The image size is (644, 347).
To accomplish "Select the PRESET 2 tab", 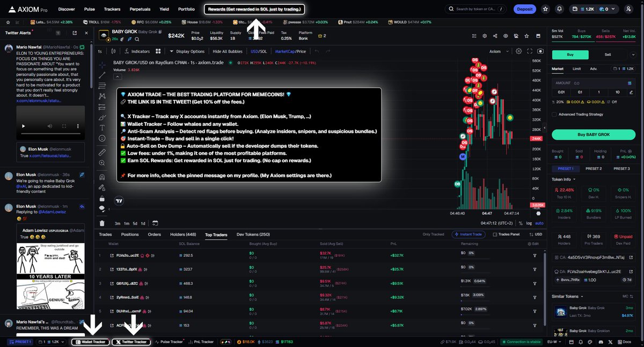I will click(593, 168).
